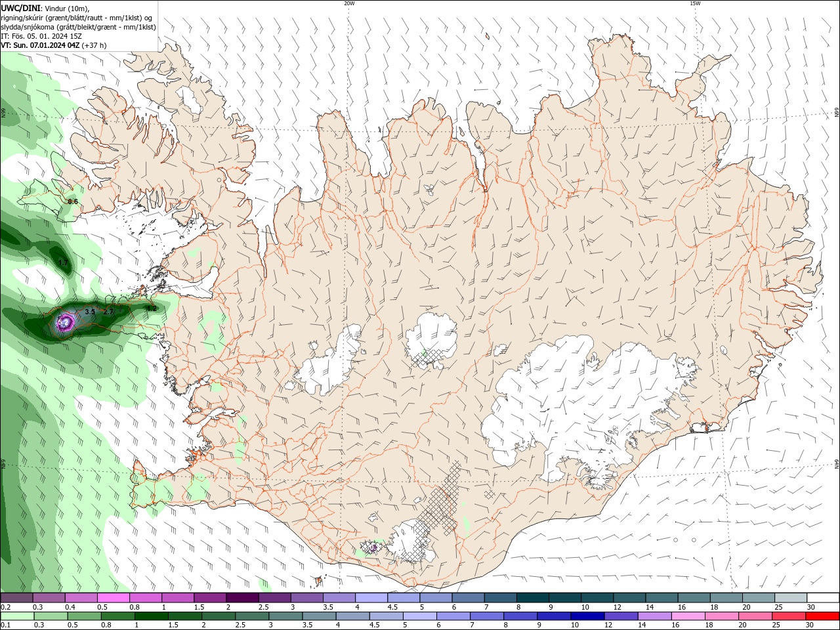Viewport: 840px width, 630px height.
Task: Click the deep blue 10 swatch, lower legend row
Action: coord(587,616)
